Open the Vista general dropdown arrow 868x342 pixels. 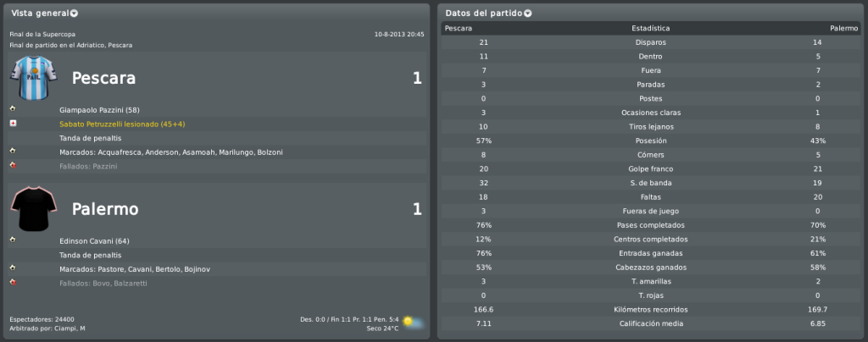coord(75,14)
